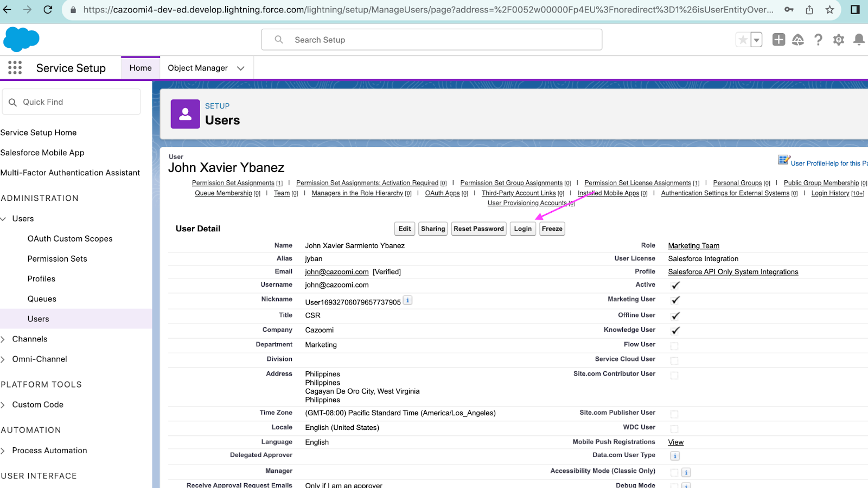Screen dimensions: 868x488
Task: Open the Setup gear icon
Action: click(839, 40)
